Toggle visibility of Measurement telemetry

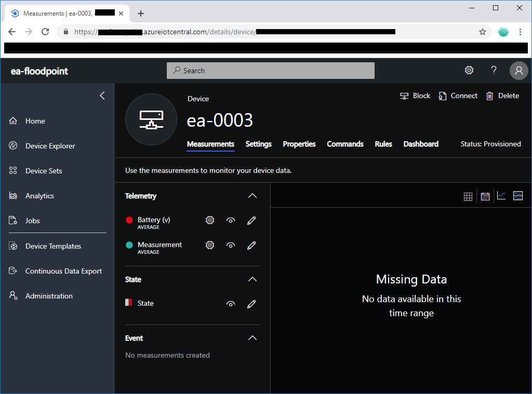[x=231, y=245]
